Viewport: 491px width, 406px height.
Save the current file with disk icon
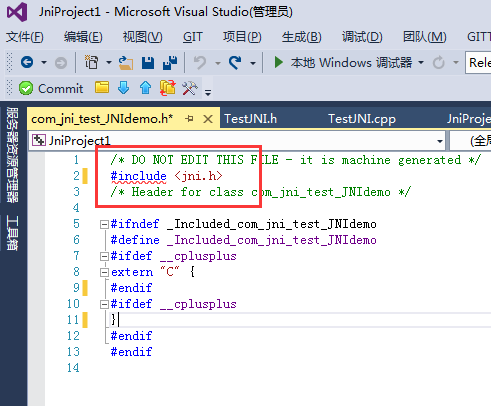point(148,63)
